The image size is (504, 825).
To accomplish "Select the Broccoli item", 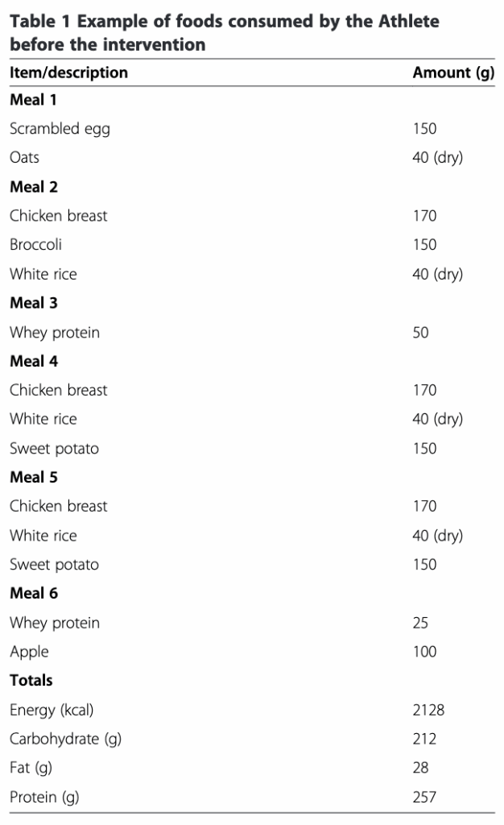I will tap(35, 245).
